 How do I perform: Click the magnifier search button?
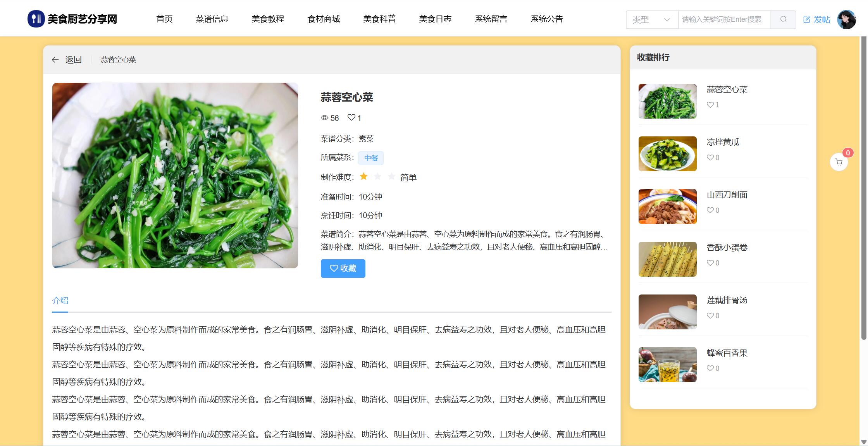click(783, 19)
